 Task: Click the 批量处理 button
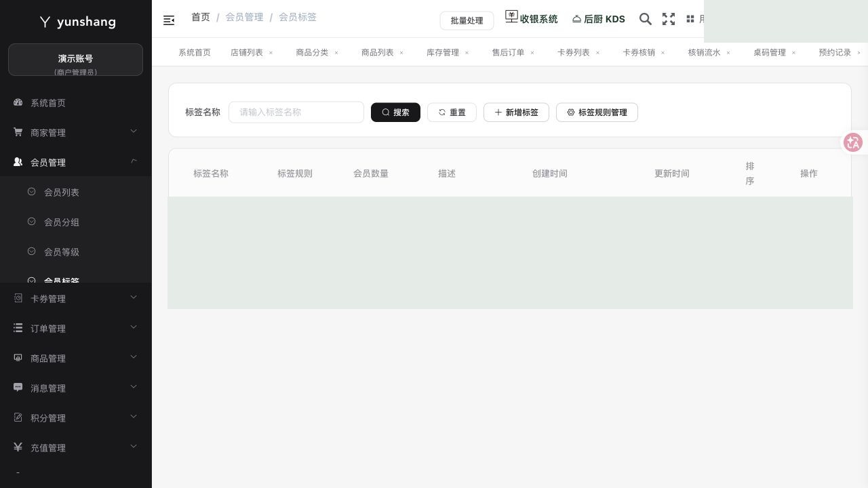467,21
